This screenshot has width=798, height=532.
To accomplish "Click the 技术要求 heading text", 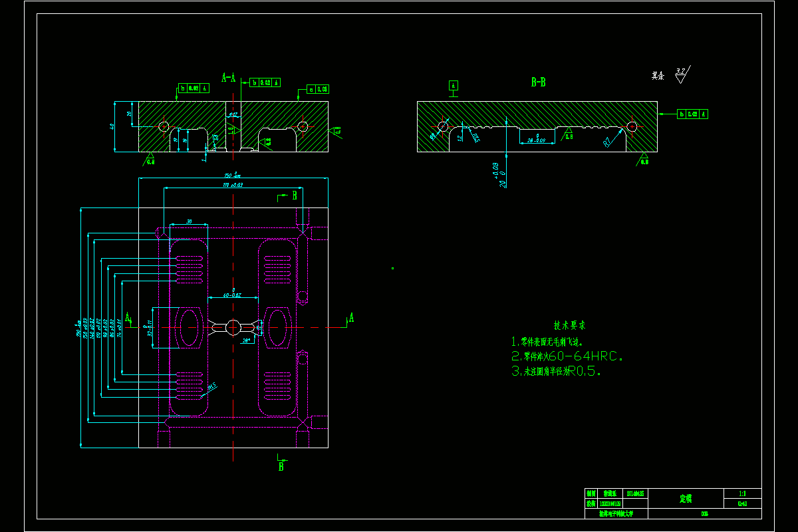I will [x=569, y=326].
